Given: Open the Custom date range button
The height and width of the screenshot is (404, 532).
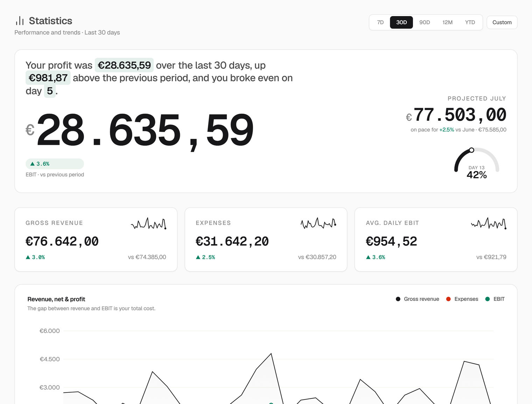Looking at the screenshot, I should [x=502, y=22].
